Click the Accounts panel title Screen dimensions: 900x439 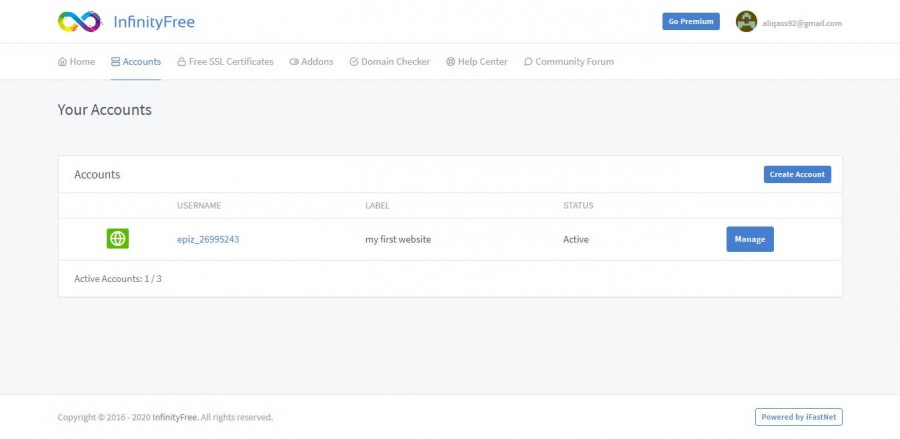97,174
